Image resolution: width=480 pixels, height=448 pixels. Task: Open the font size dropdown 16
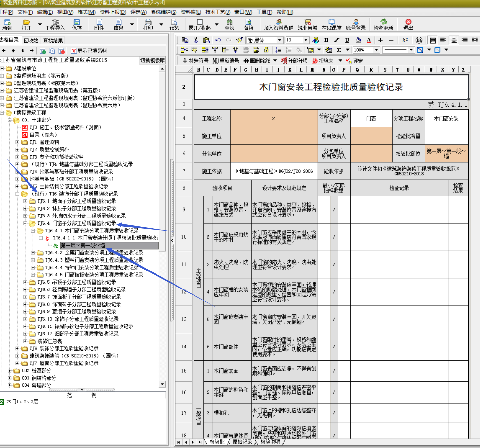[306, 40]
